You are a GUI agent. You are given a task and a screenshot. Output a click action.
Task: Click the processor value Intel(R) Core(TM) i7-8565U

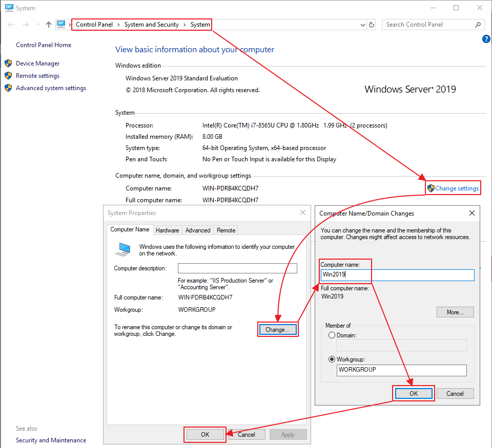(x=295, y=125)
